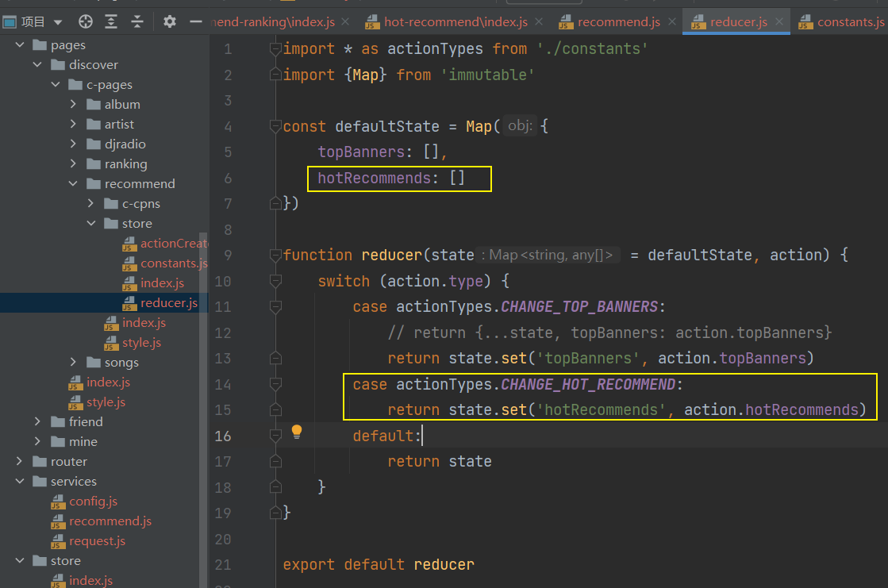Collapse the discover folder
Screen dimensions: 888x588
(37, 64)
